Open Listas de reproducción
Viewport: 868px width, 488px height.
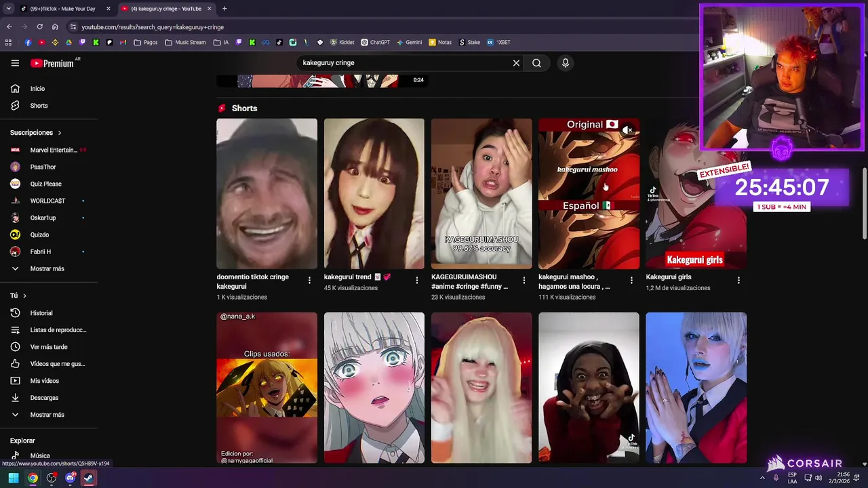(58, 330)
